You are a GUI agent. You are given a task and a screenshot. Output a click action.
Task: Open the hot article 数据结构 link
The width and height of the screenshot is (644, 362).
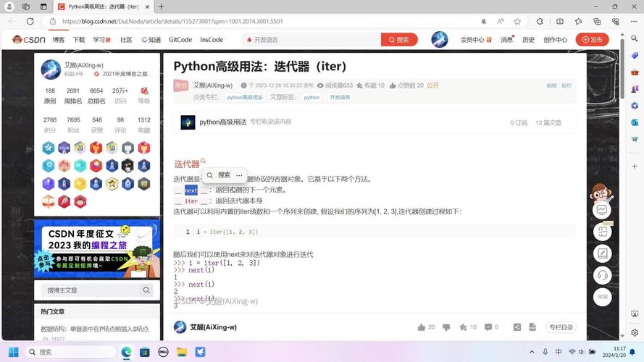(x=94, y=329)
